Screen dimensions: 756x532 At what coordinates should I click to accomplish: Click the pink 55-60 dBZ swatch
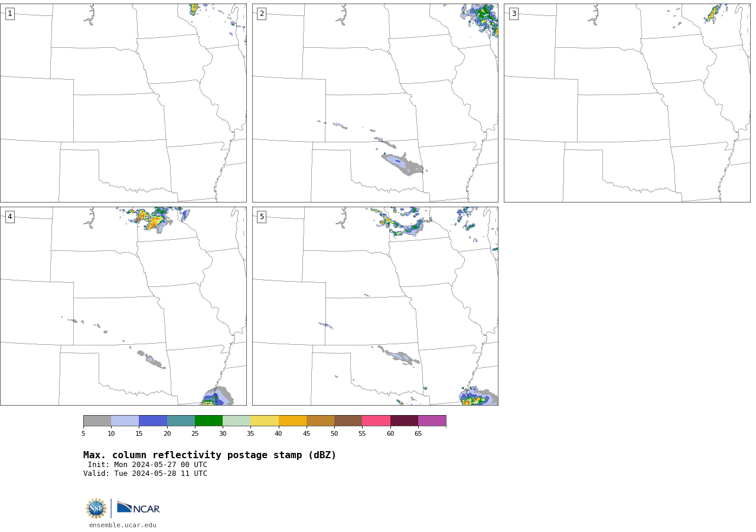point(376,421)
